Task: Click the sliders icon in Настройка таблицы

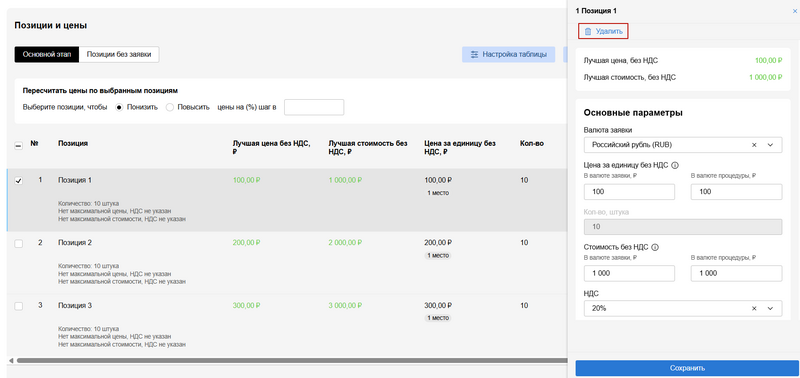Action: [474, 54]
